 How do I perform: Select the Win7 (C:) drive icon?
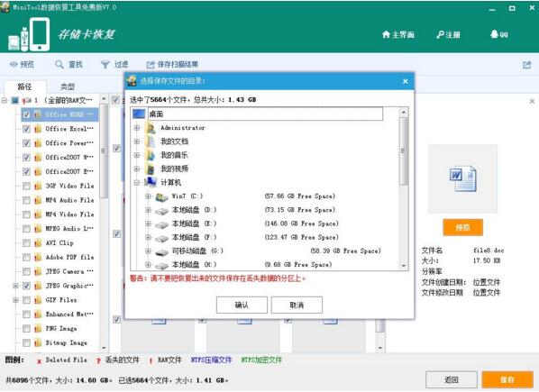point(161,196)
